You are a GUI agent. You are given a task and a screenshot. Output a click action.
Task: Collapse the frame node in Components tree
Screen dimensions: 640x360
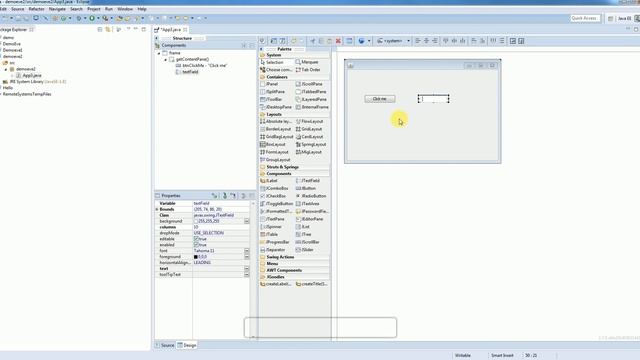pyautogui.click(x=159, y=53)
